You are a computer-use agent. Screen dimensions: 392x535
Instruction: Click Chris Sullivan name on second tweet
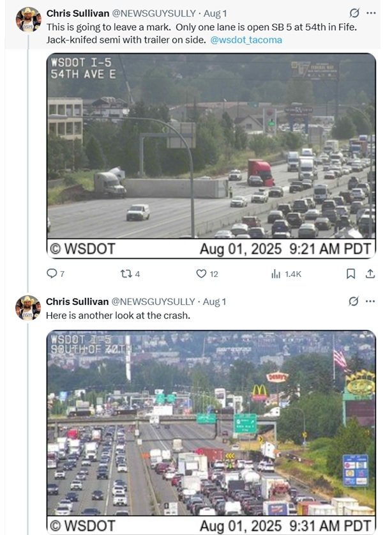coord(77,301)
